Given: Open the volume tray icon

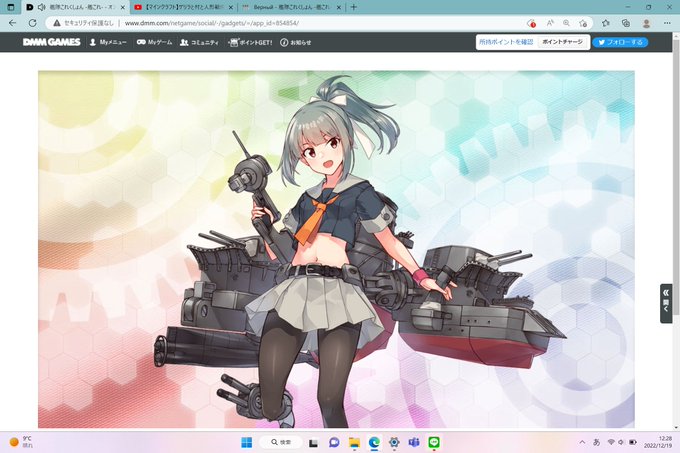Looking at the screenshot, I should [621, 442].
